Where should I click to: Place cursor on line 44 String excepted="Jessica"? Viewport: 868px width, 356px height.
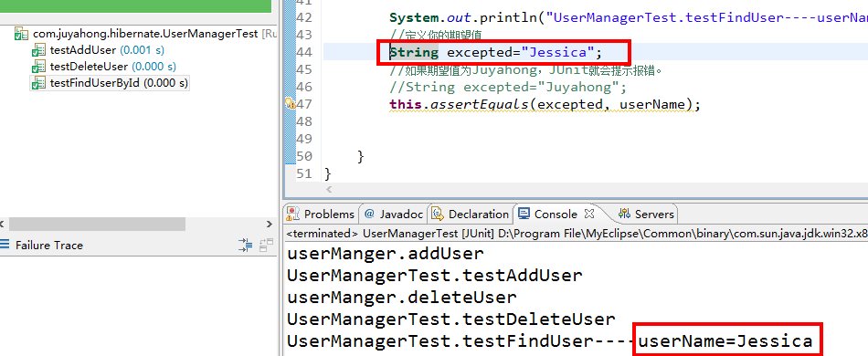495,53
